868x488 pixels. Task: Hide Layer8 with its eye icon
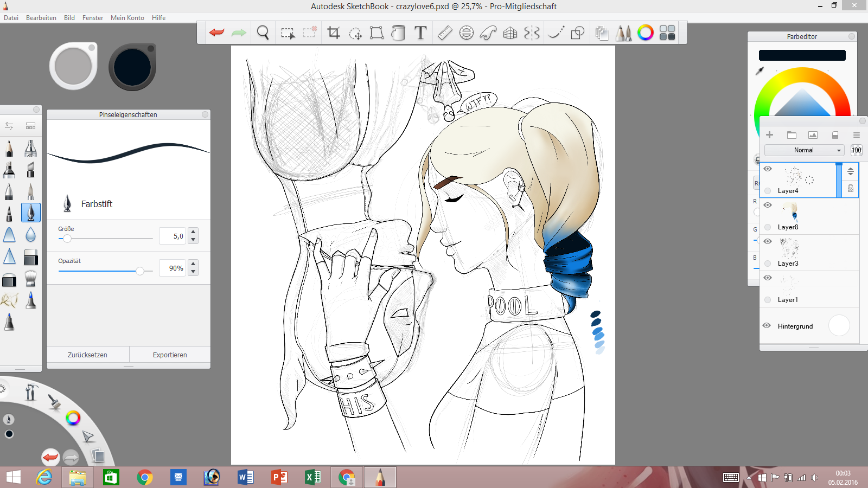[768, 205]
